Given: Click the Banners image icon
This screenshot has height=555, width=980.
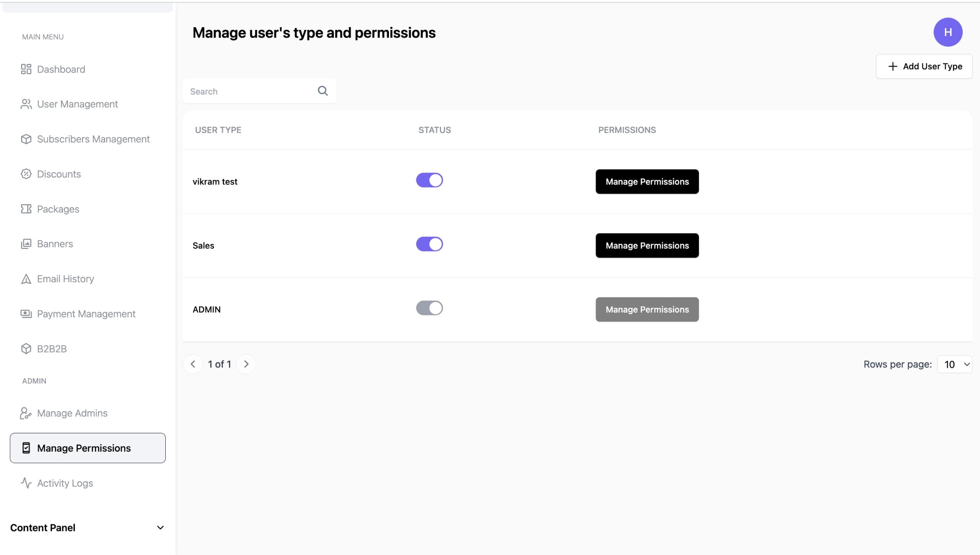Looking at the screenshot, I should 26,244.
